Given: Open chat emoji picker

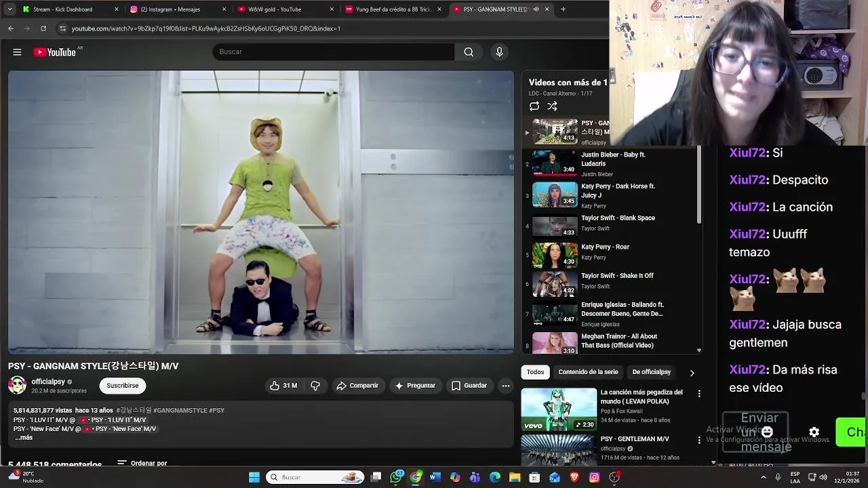Looking at the screenshot, I should (x=767, y=432).
